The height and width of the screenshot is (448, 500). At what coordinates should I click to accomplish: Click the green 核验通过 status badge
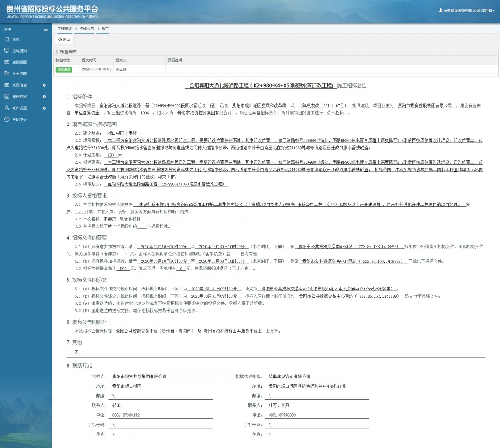64,70
